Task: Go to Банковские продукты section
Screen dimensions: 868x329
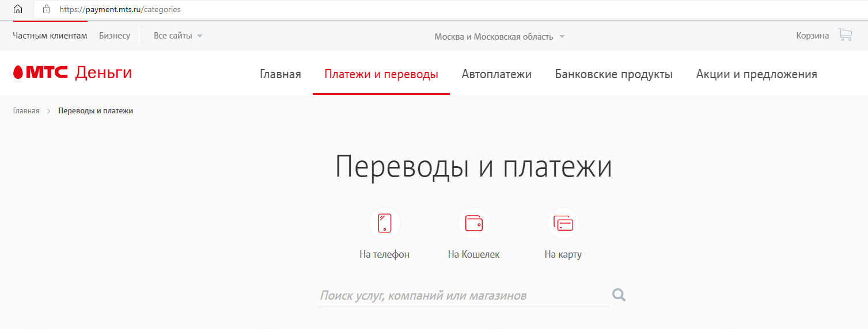Action: click(613, 74)
